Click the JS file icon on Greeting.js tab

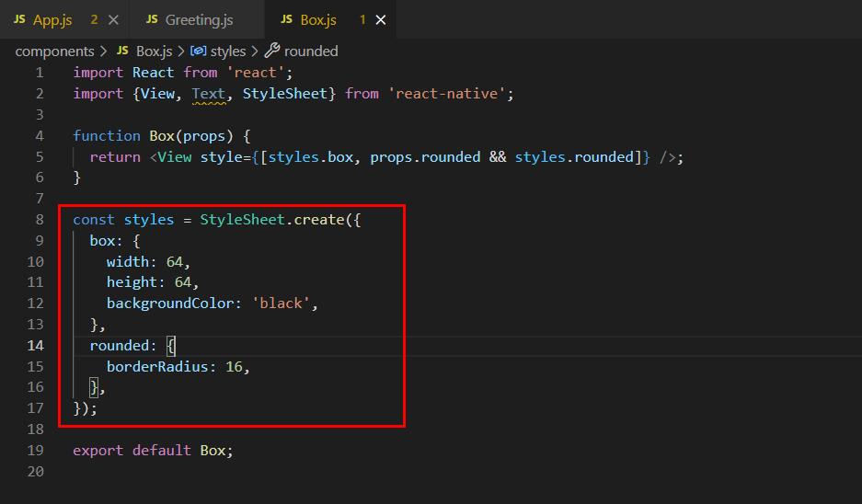tap(153, 19)
